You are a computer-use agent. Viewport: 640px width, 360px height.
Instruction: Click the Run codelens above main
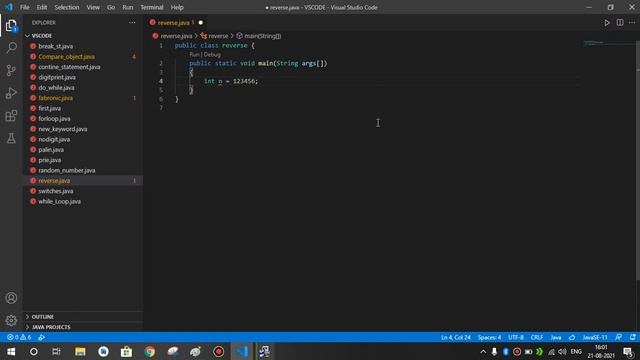(194, 54)
